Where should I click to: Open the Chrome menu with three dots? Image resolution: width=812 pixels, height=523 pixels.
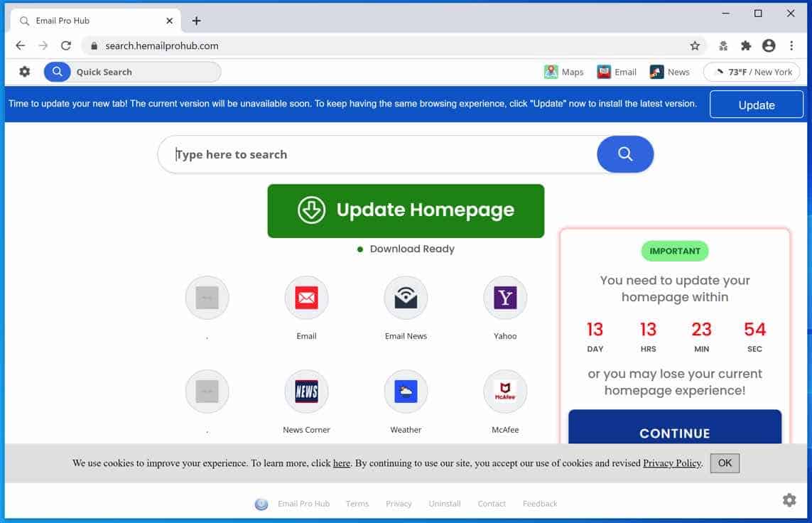coord(792,45)
